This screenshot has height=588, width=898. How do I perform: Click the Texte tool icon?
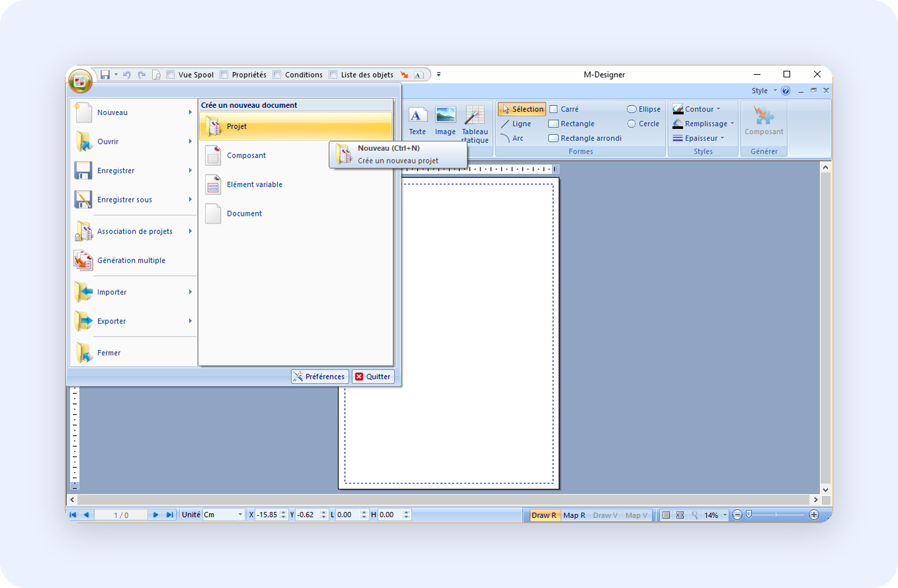click(418, 115)
